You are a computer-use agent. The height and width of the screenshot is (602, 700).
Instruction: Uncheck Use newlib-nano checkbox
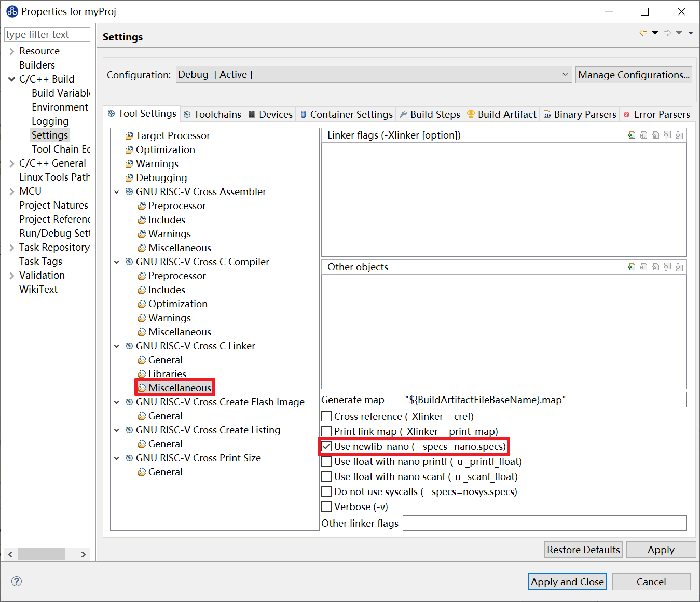326,447
